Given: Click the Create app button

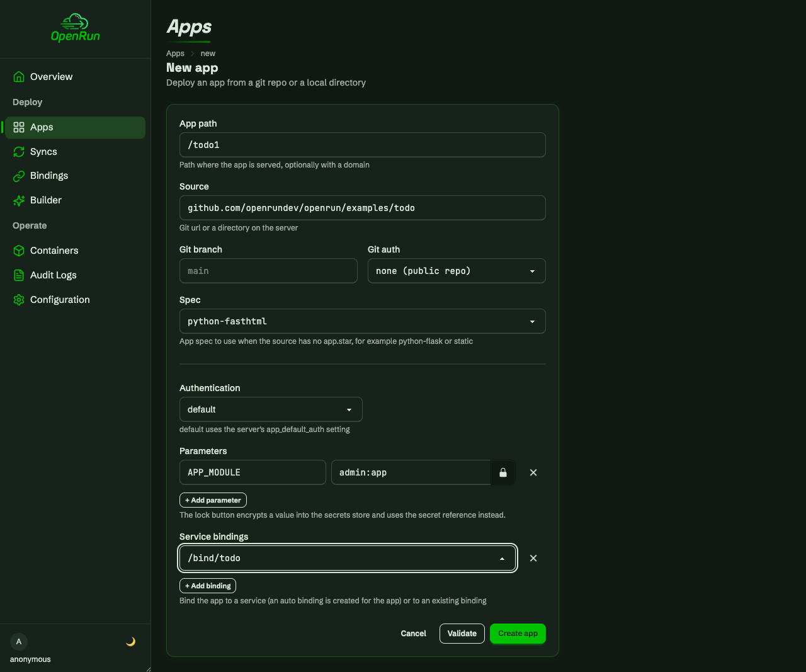Looking at the screenshot, I should [x=518, y=634].
